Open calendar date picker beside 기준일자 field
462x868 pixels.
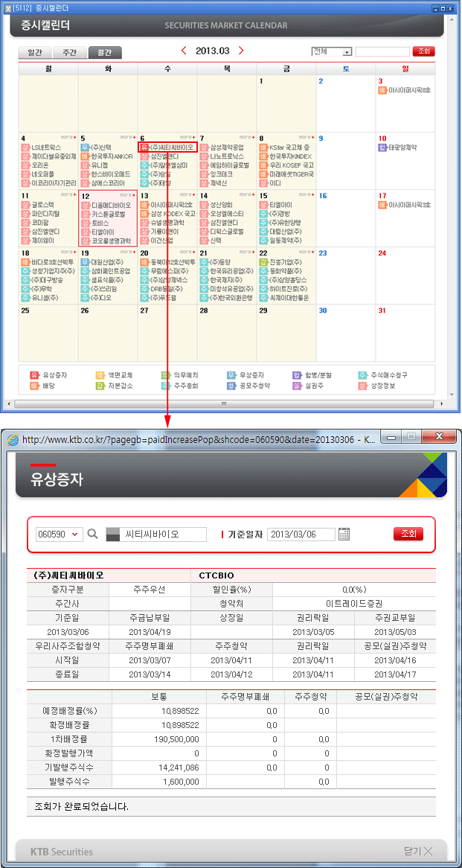pos(344,534)
